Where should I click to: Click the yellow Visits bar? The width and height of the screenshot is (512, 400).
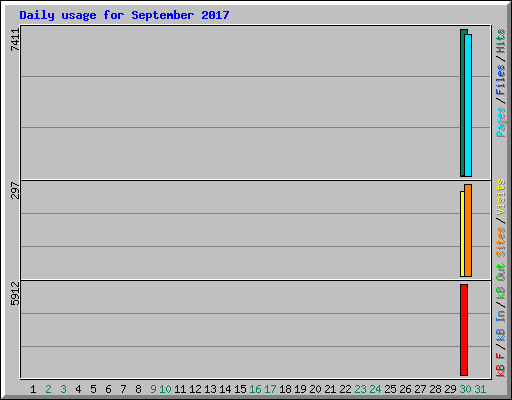tap(462, 234)
